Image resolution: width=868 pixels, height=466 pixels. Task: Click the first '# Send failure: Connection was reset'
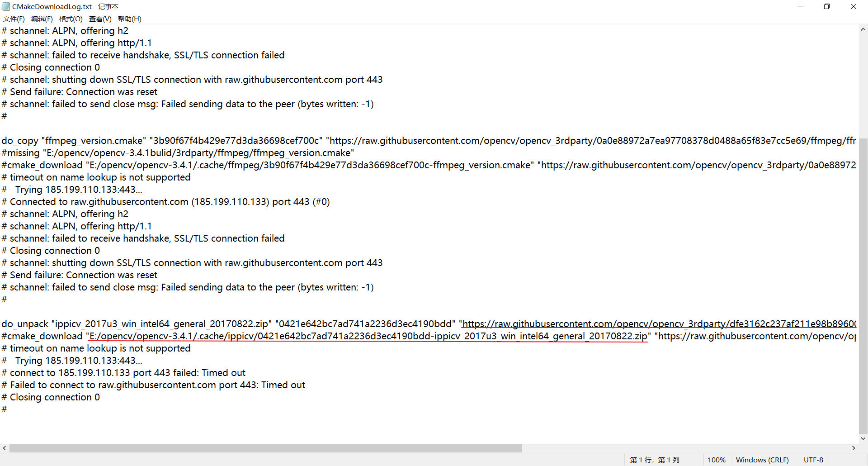(x=79, y=92)
